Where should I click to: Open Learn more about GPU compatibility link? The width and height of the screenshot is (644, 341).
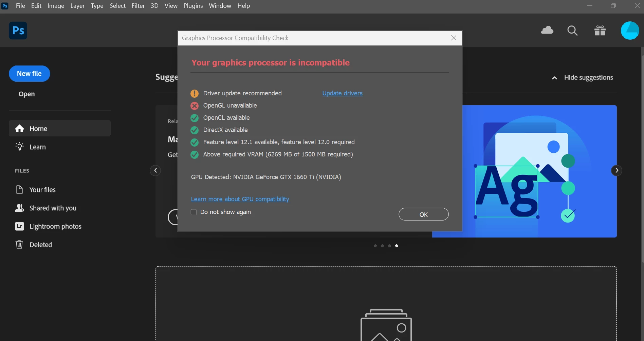click(x=240, y=199)
